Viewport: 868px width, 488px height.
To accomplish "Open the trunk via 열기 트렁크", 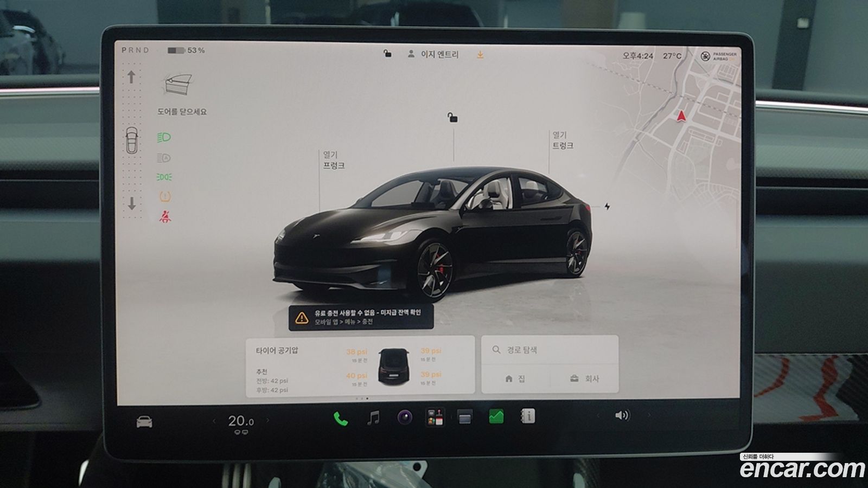I will (x=563, y=140).
